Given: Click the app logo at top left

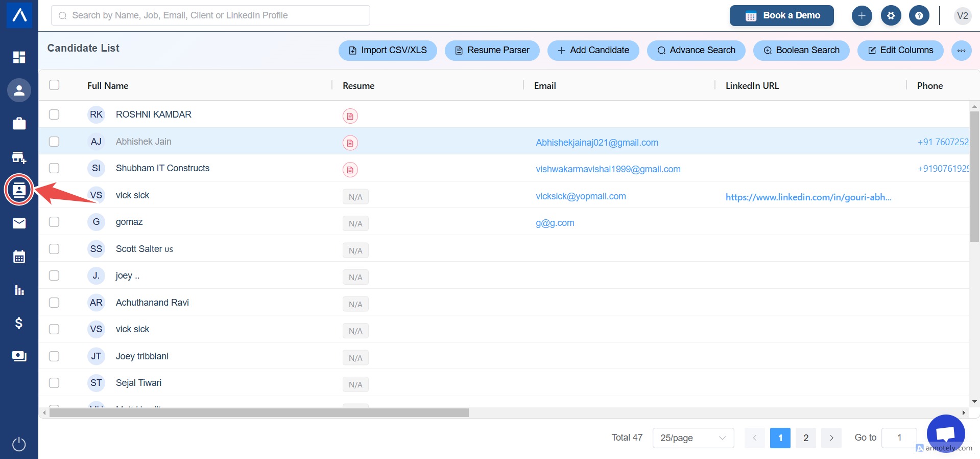Looking at the screenshot, I should [x=19, y=15].
